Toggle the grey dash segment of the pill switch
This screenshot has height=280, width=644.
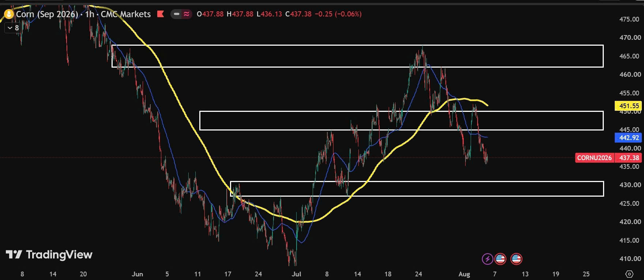(177, 14)
